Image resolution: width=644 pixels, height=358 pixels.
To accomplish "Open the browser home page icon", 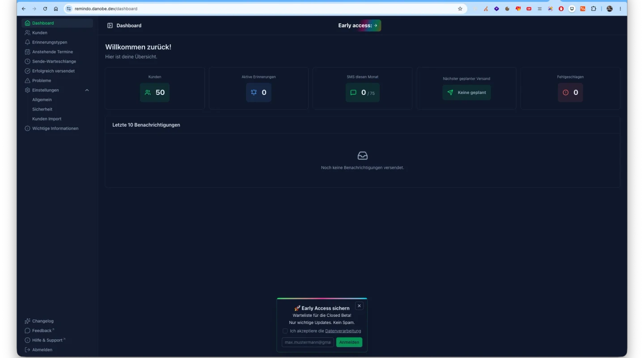I will click(56, 9).
